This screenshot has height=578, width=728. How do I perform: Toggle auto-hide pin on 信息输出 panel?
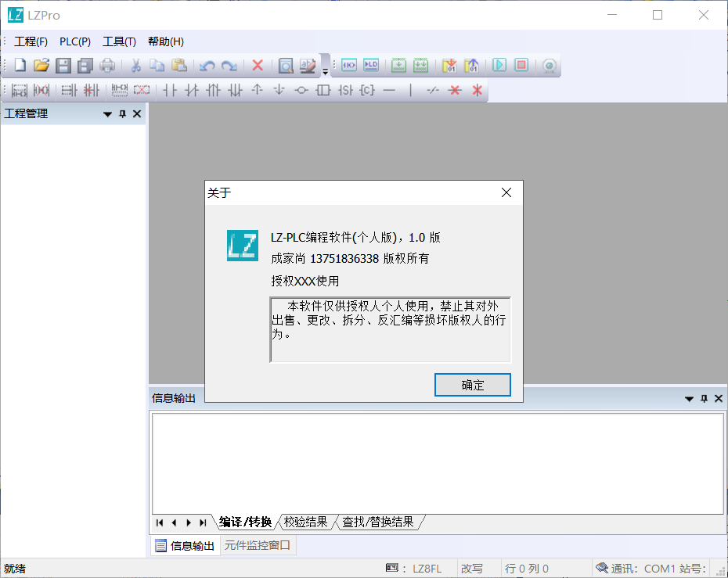pyautogui.click(x=704, y=398)
